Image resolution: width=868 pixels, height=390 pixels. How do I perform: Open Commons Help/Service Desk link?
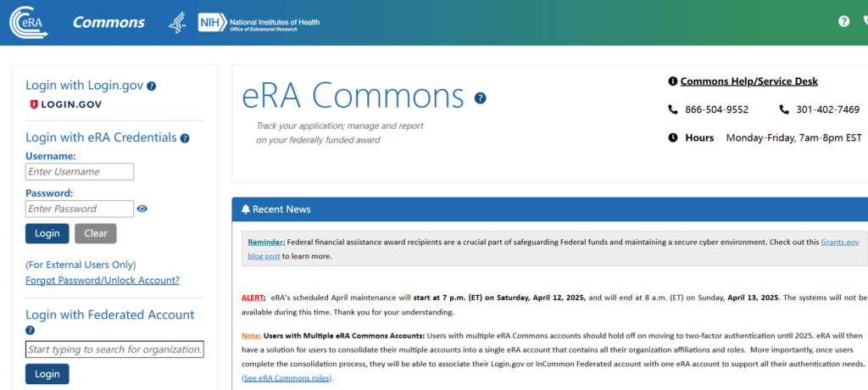coord(748,81)
